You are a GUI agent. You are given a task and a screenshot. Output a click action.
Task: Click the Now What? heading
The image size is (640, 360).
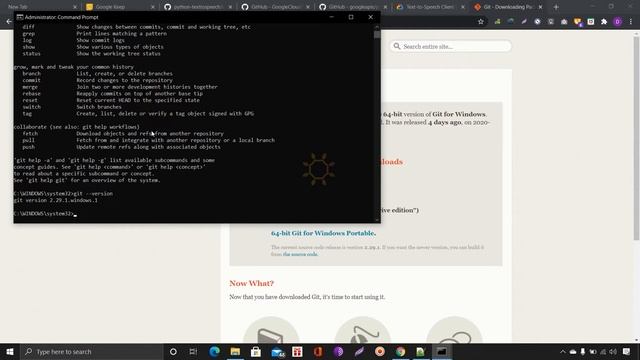[x=251, y=283]
